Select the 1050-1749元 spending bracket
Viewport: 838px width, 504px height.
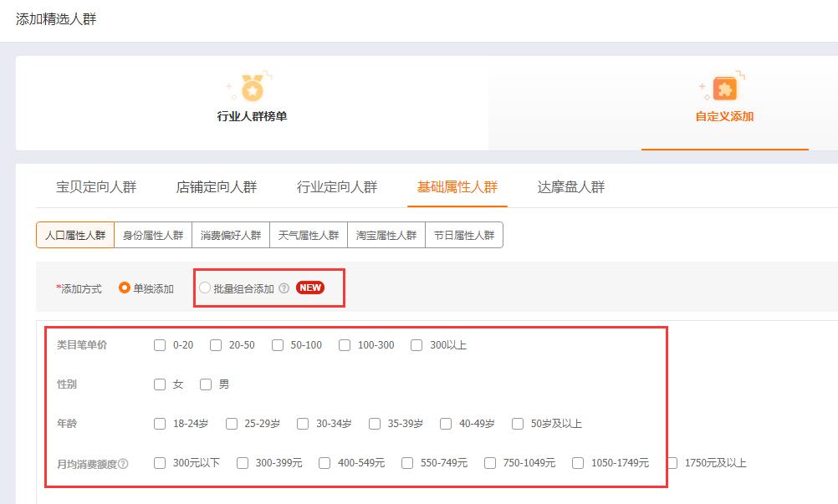[x=577, y=462]
